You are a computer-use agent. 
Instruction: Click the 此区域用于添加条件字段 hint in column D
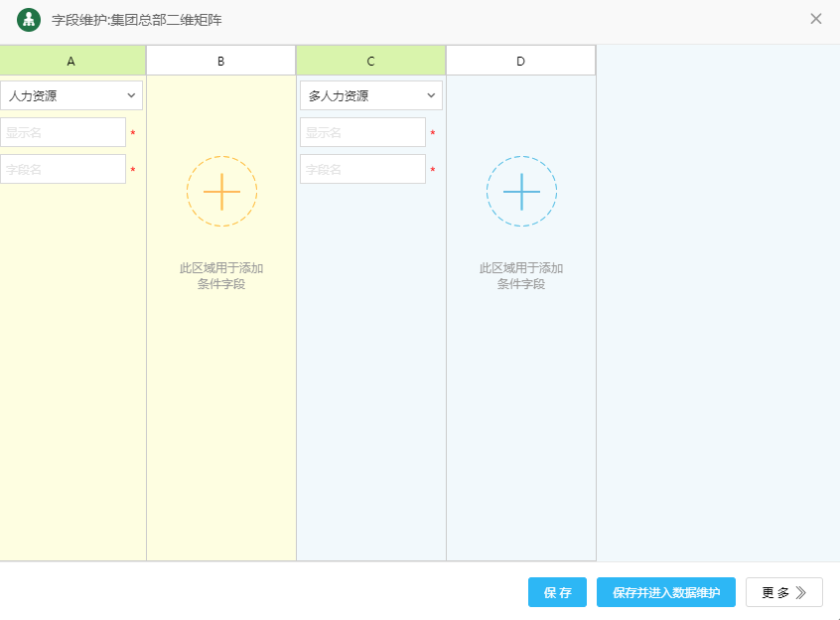pos(521,276)
